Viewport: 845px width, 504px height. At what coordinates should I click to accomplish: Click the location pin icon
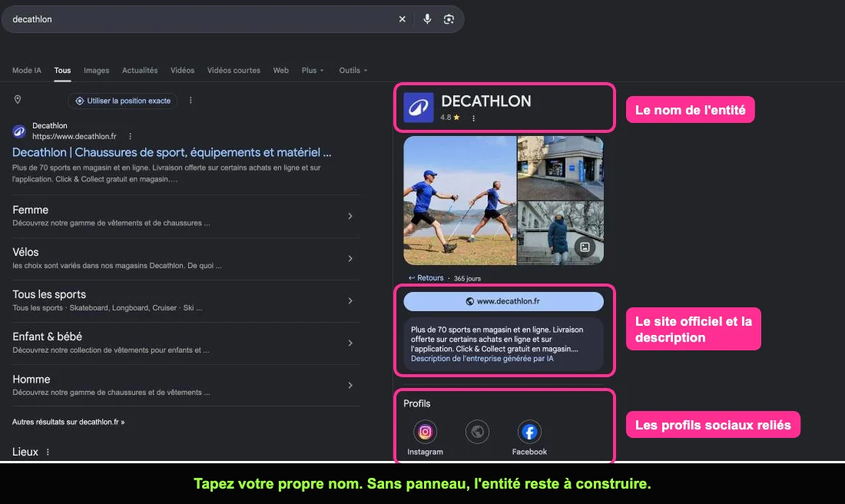click(17, 100)
